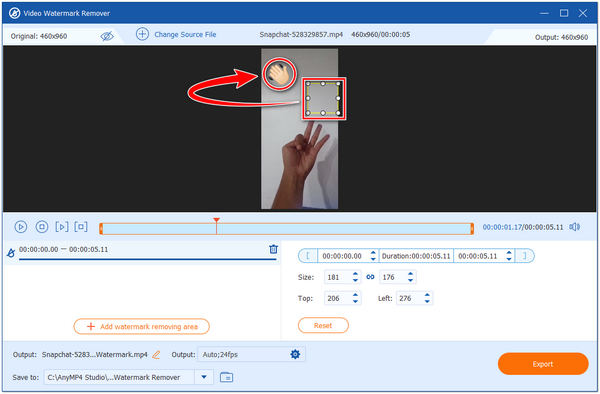
Task: Click the Snapchat-528329857.mp4 file name
Action: pos(301,34)
